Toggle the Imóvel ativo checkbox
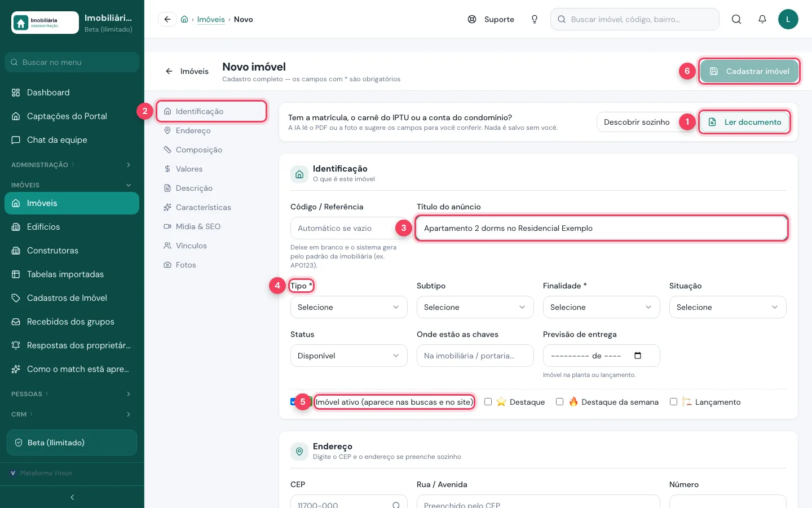 294,402
